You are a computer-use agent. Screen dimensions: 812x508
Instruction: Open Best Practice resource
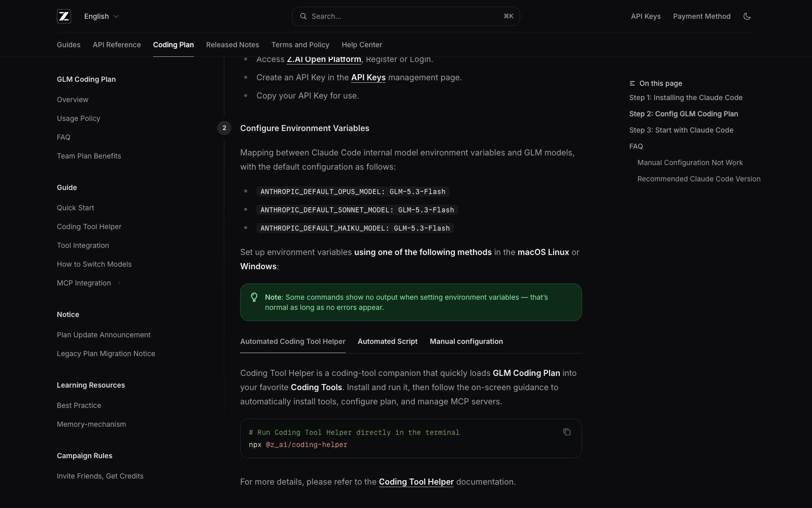[79, 405]
